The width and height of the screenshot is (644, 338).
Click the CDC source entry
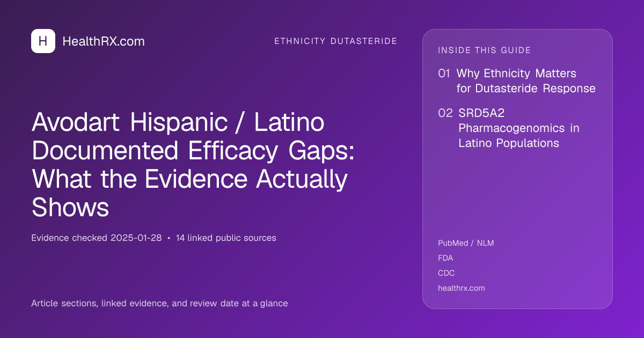click(x=447, y=273)
